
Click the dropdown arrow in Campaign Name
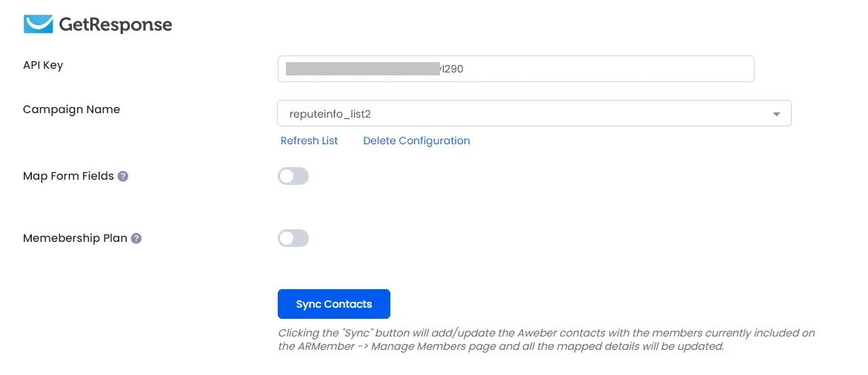pyautogui.click(x=776, y=114)
